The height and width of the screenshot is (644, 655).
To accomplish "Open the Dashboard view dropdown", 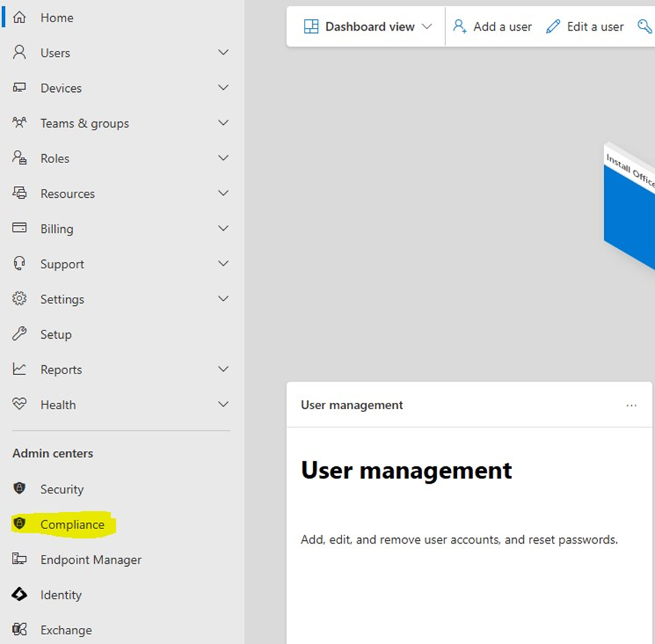I will tap(369, 26).
